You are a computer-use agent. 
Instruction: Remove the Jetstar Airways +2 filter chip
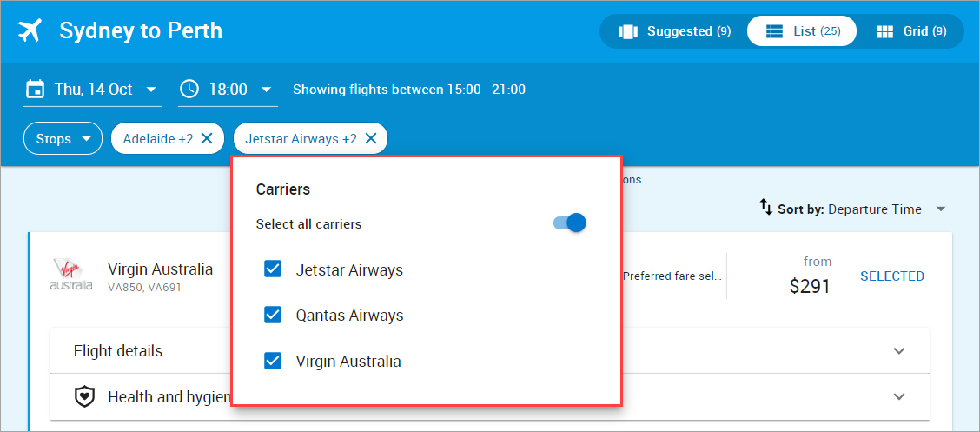371,139
